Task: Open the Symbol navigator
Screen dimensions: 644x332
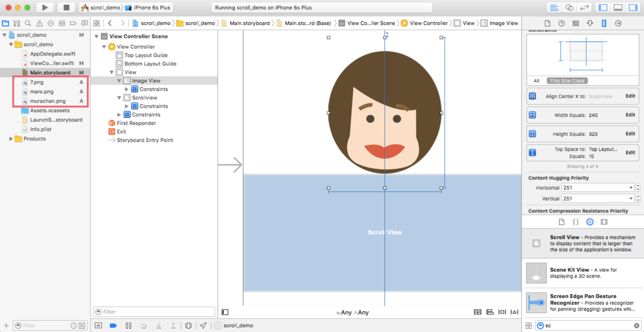Action: (17, 23)
